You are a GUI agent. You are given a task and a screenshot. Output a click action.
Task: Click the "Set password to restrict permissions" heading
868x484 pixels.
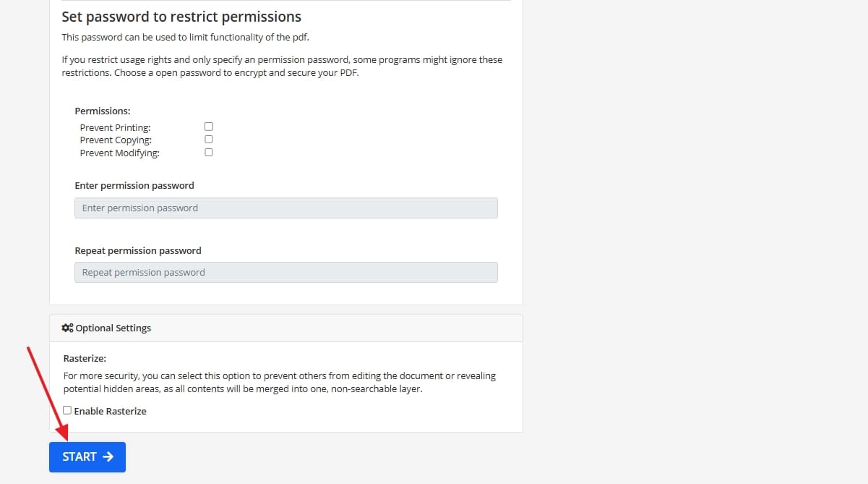point(181,17)
